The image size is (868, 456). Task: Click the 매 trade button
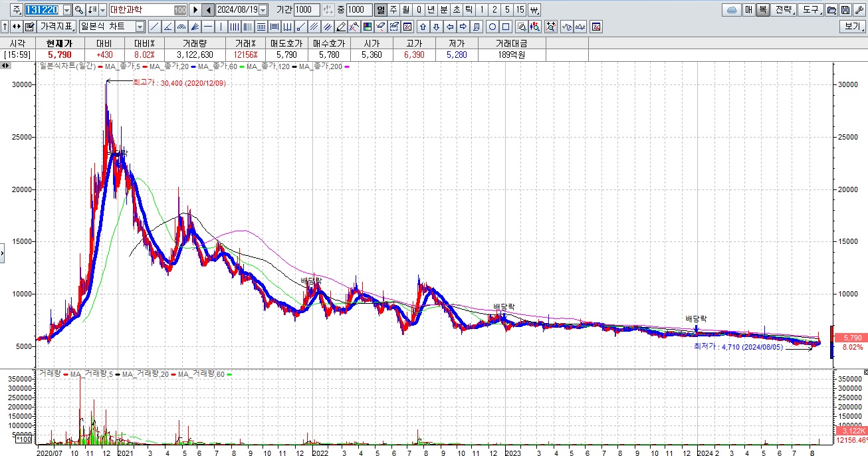click(x=749, y=10)
